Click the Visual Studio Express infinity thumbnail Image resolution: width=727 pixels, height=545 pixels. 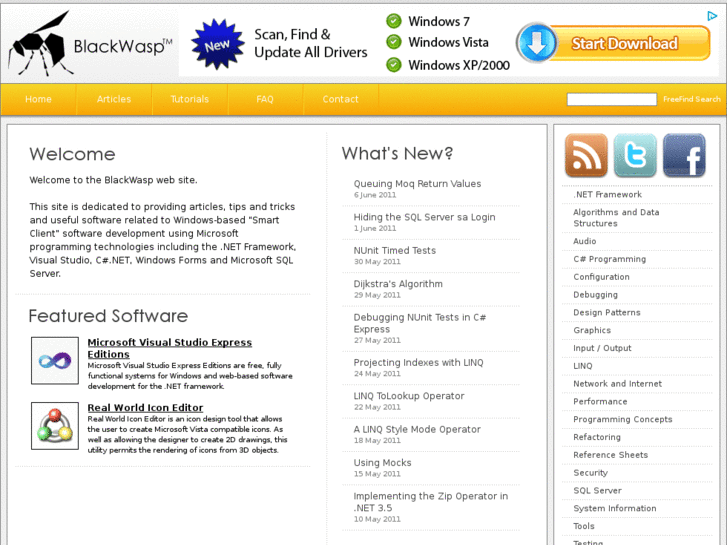coord(55,360)
